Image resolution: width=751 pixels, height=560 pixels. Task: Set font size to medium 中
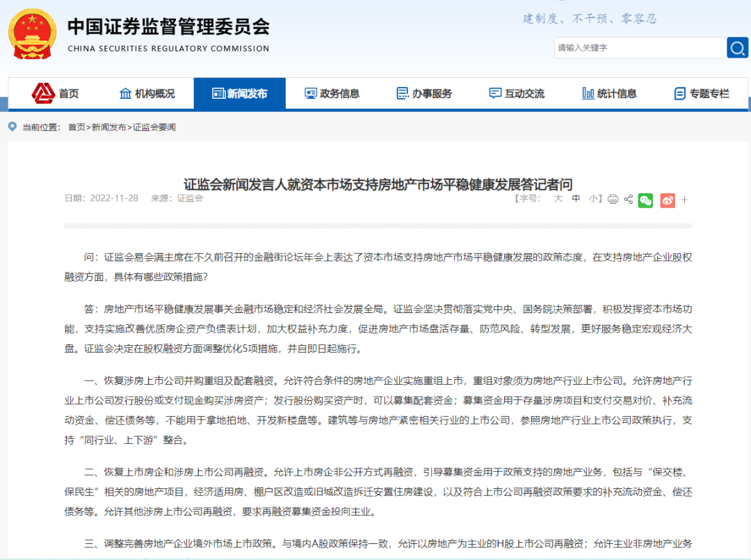point(576,198)
